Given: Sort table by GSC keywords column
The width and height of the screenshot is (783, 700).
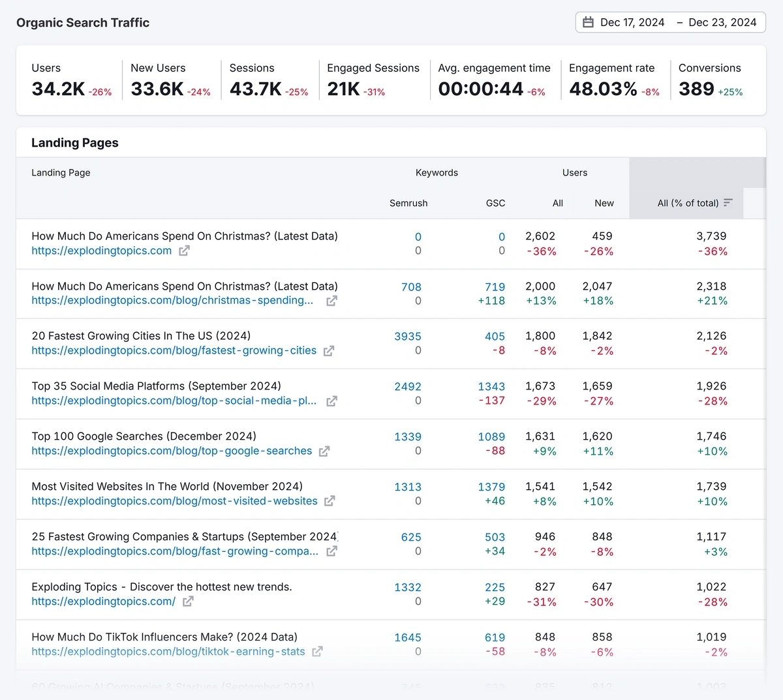Looking at the screenshot, I should click(495, 203).
